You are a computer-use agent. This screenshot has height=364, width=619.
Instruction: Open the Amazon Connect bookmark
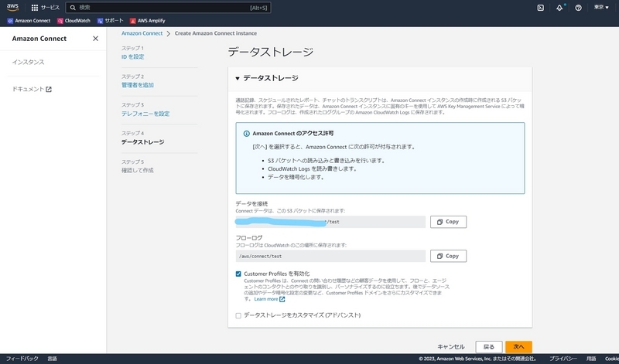29,21
